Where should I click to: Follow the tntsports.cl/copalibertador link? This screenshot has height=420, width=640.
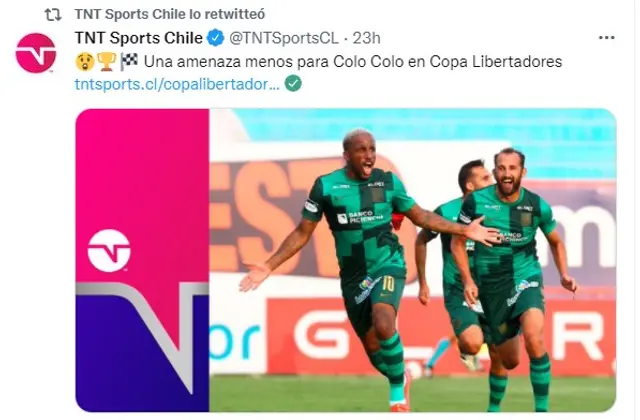pyautogui.click(x=178, y=84)
